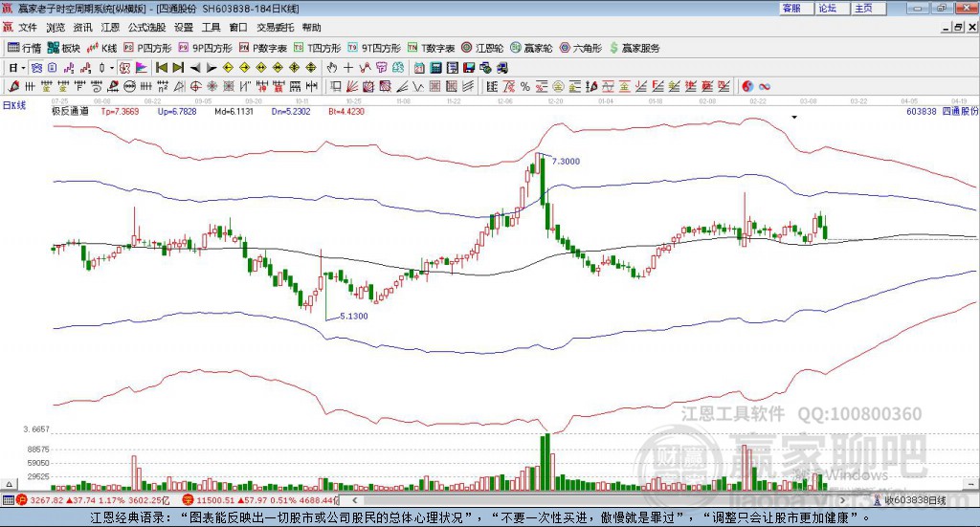Open the 文件 menu
The image size is (980, 527).
pos(28,28)
